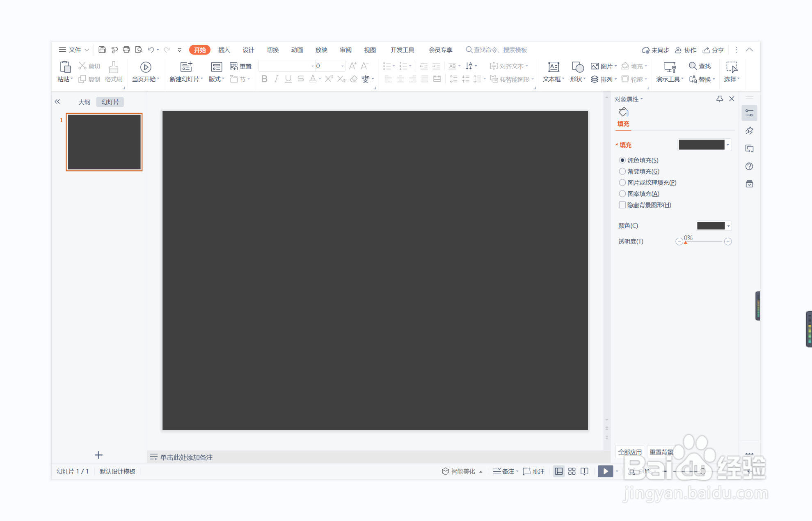Click the Shapes (形状) icon
Image resolution: width=812 pixels, height=521 pixels.
[x=577, y=67]
